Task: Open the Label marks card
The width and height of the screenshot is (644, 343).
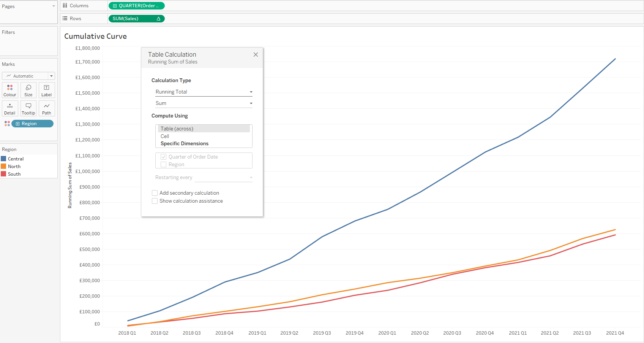Action: click(47, 90)
